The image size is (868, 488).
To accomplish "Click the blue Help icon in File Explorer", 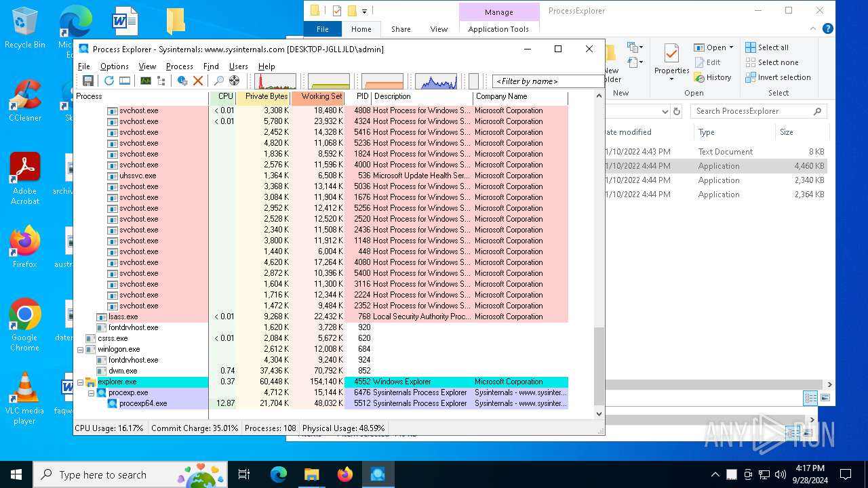I will coord(827,28).
